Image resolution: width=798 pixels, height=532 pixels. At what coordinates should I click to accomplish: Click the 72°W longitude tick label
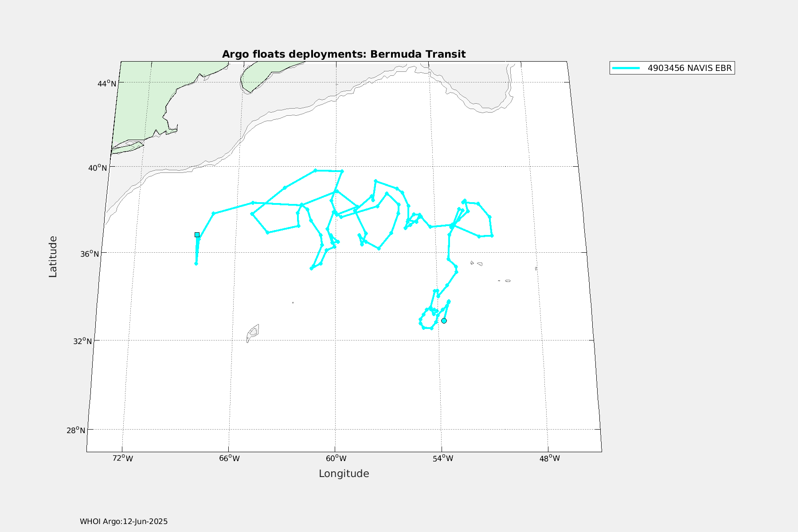pos(123,458)
